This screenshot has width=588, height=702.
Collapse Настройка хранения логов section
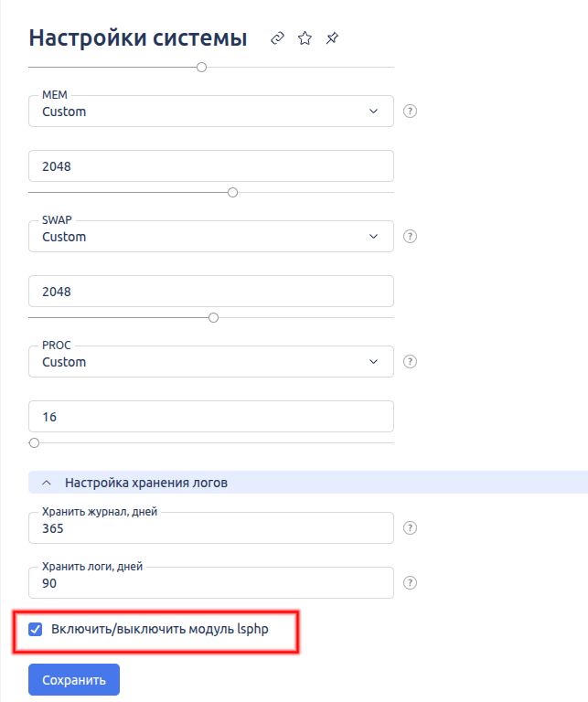tap(48, 482)
